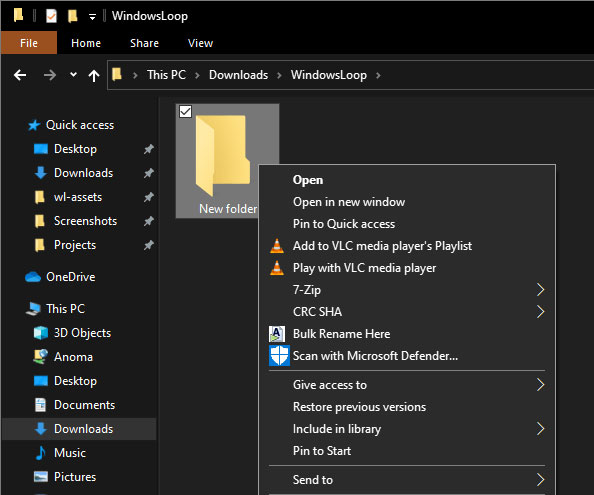Expand the Send to submenu
The height and width of the screenshot is (495, 594).
(407, 480)
